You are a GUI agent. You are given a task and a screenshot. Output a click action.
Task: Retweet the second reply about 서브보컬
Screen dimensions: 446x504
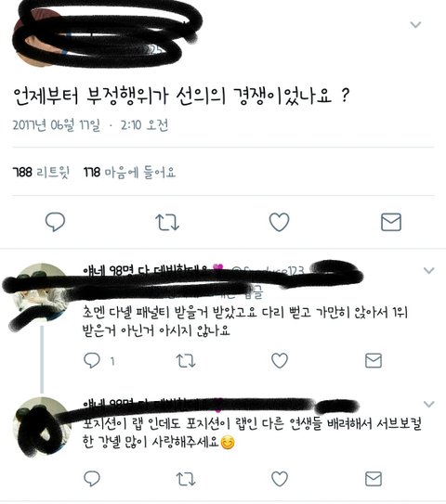click(x=186, y=479)
